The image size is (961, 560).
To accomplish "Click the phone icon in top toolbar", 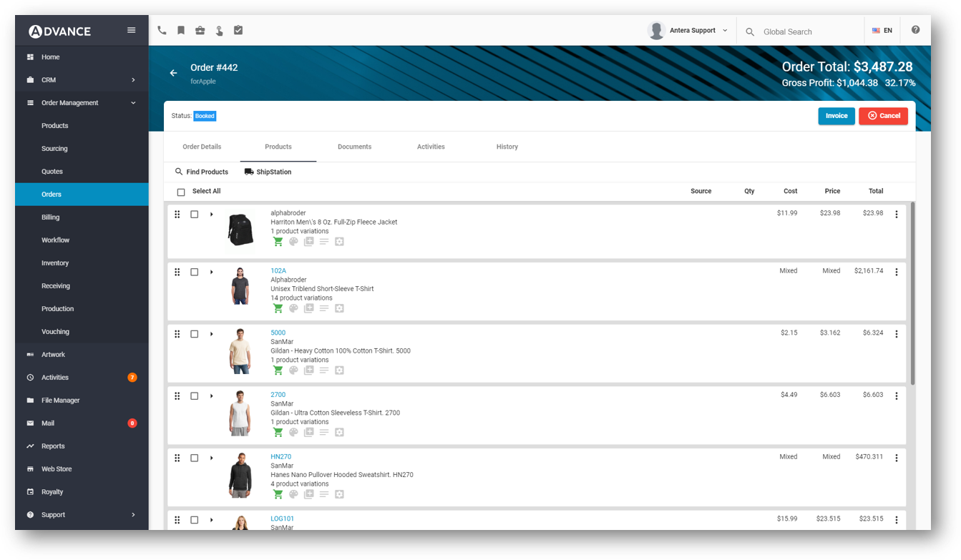I will 162,30.
